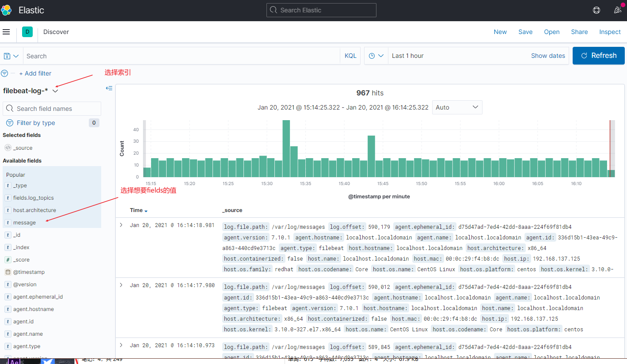Image resolution: width=627 pixels, height=364 pixels.
Task: Open the filebeat-log-* index pattern dropdown
Action: pos(30,91)
